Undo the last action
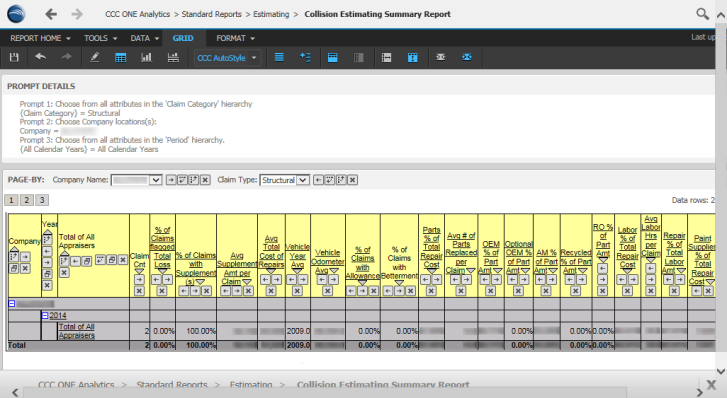Viewport: 727px width, 398px height. coord(40,57)
